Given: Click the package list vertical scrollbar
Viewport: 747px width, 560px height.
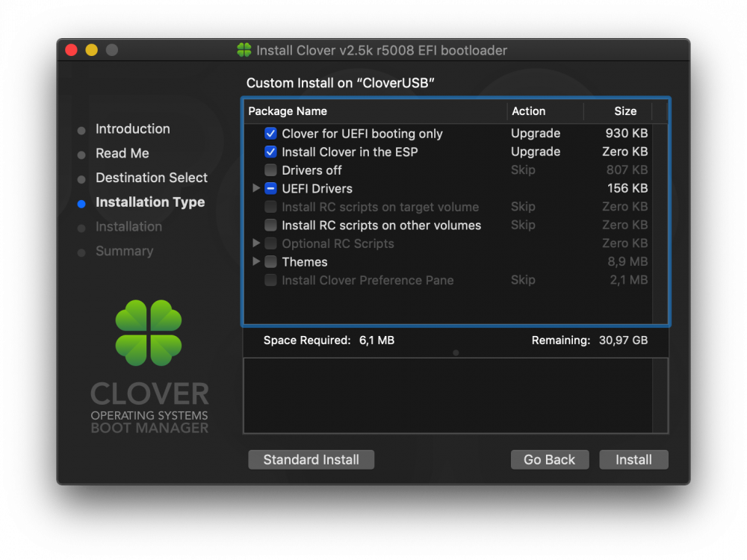Looking at the screenshot, I should pyautogui.click(x=660, y=224).
